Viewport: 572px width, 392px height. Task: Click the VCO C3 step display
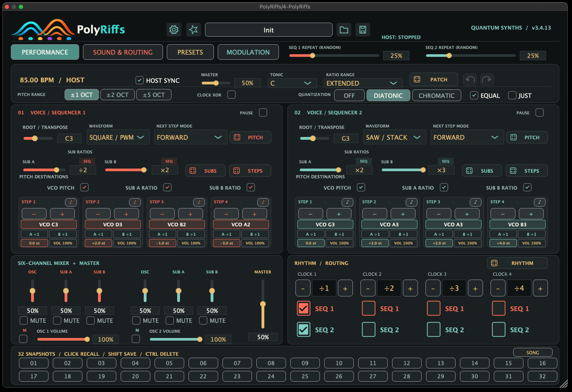[x=48, y=224]
